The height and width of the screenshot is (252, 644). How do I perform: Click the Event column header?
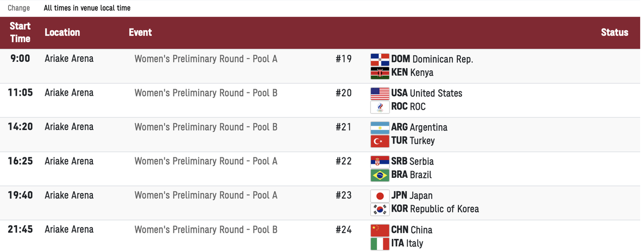coord(140,32)
